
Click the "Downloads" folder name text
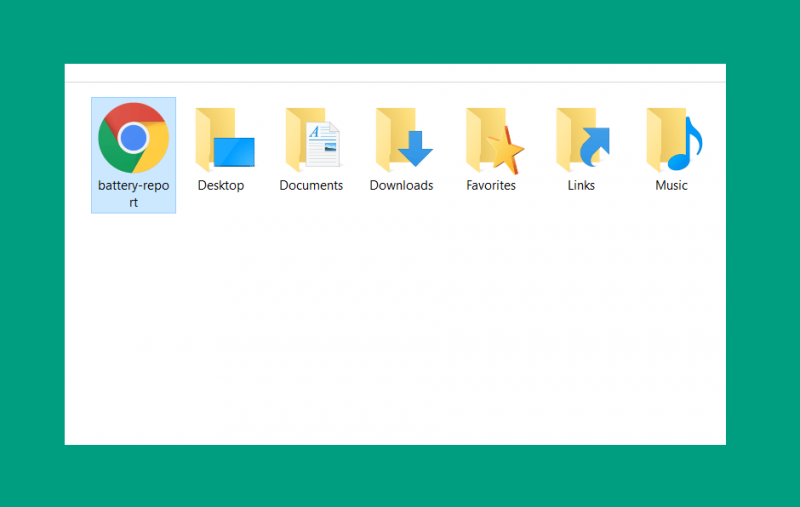(402, 185)
